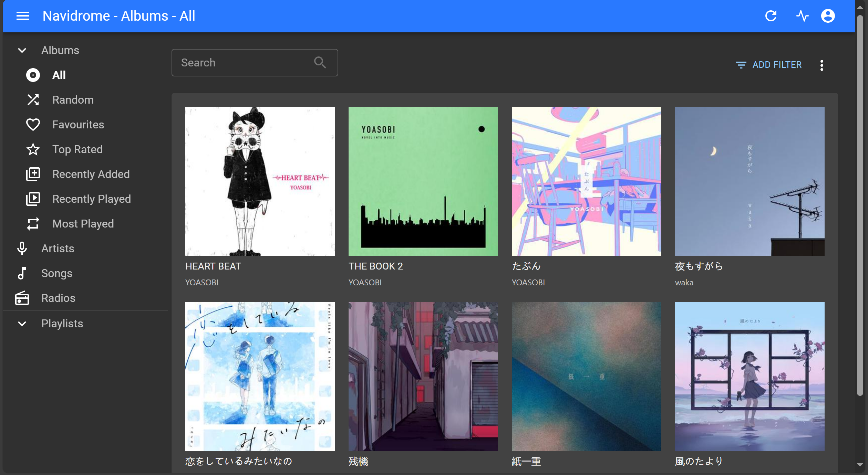This screenshot has height=475, width=868.
Task: Open the three-dot options menu
Action: click(821, 65)
